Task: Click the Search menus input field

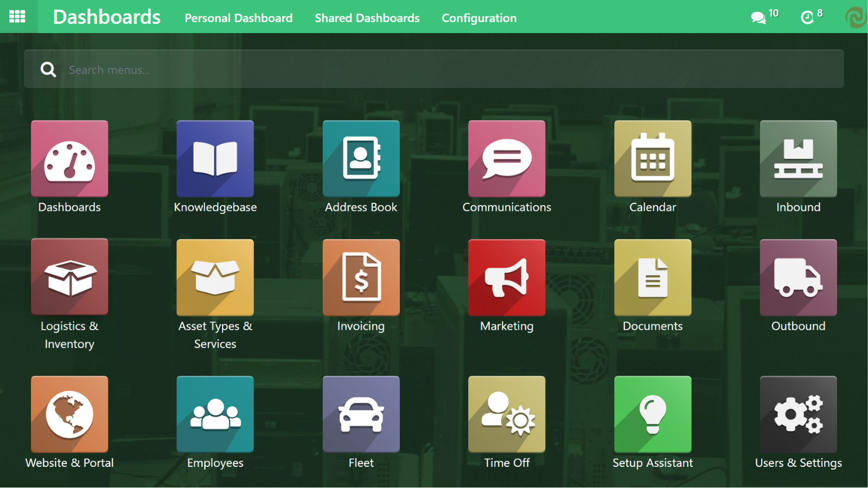Action: pyautogui.click(x=434, y=69)
